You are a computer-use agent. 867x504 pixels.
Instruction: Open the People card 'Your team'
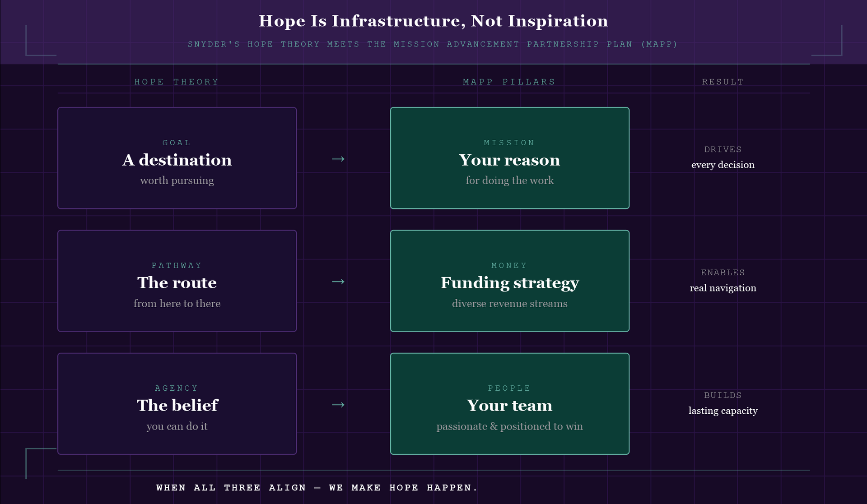pos(509,404)
